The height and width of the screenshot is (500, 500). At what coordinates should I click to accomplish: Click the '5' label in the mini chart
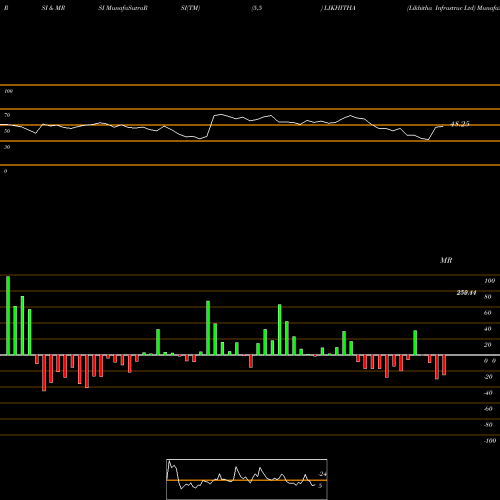(x=320, y=486)
